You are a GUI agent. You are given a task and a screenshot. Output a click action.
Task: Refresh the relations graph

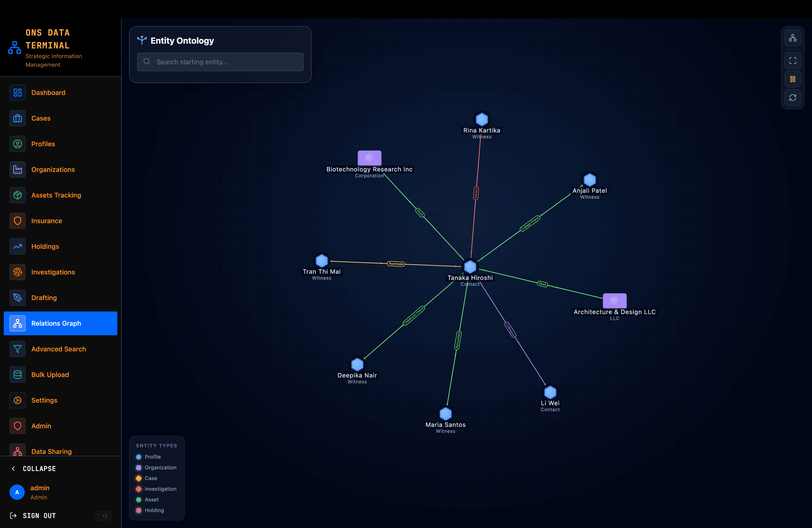(793, 98)
